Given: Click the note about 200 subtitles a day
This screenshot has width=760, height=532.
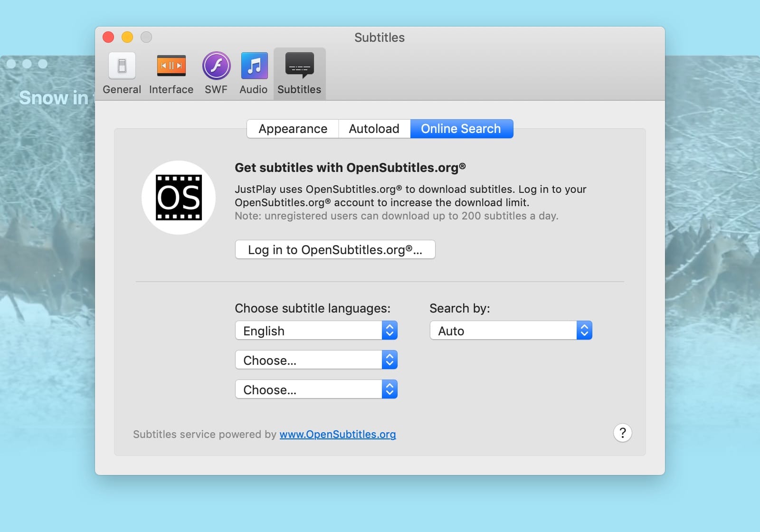Looking at the screenshot, I should (x=397, y=216).
